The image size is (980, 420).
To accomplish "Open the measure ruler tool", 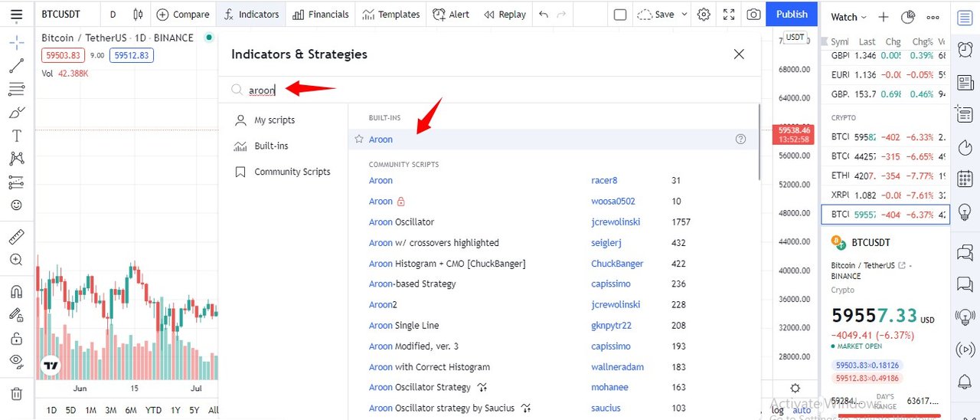I will [x=16, y=237].
